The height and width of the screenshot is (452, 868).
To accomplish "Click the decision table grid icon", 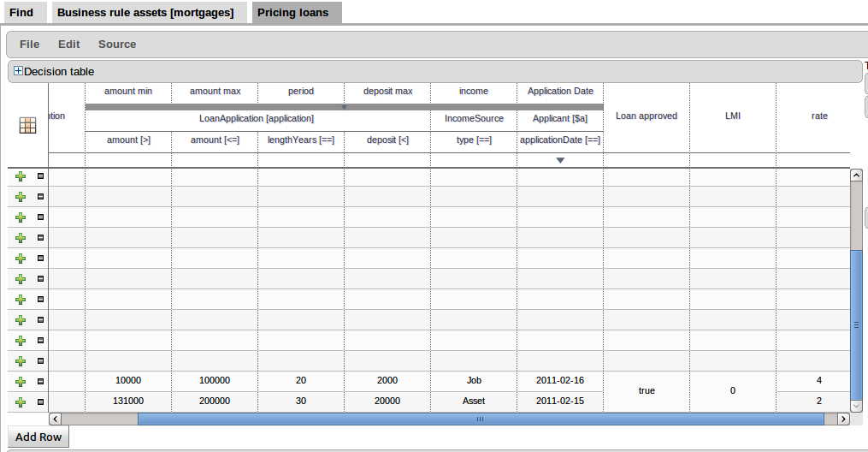I will pos(28,125).
